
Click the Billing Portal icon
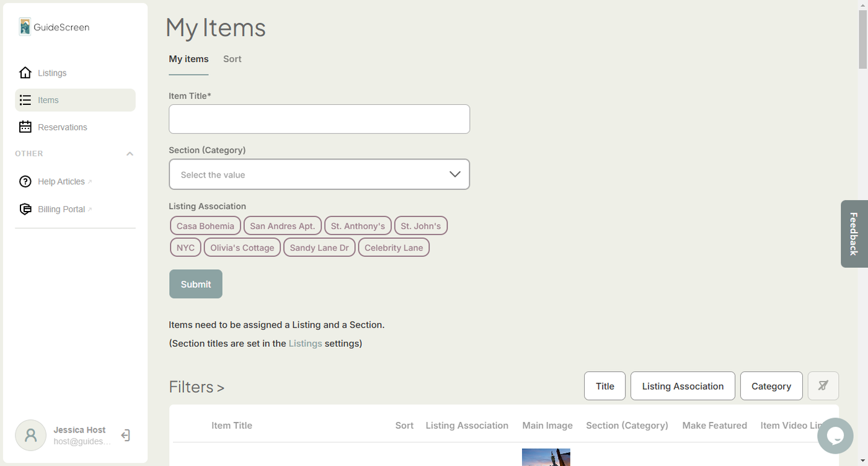(25, 209)
